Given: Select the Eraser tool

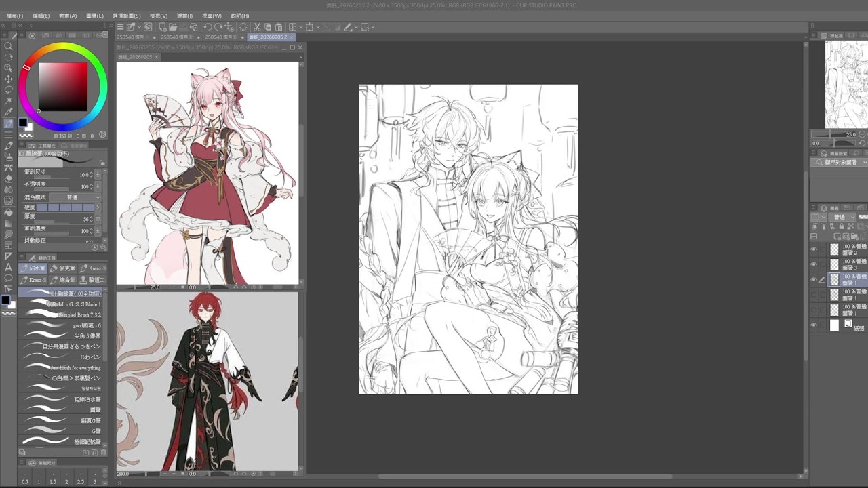Looking at the screenshot, I should (x=8, y=178).
